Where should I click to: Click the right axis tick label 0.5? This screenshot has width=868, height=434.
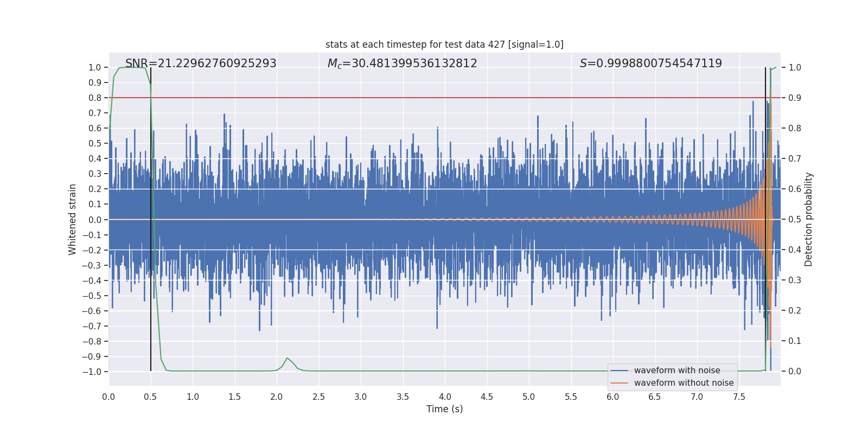tap(795, 220)
